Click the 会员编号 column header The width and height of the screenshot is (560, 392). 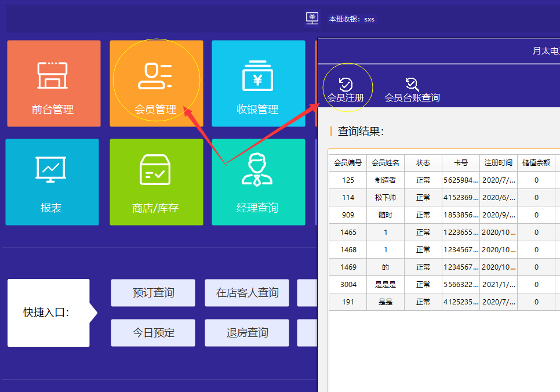pos(348,163)
